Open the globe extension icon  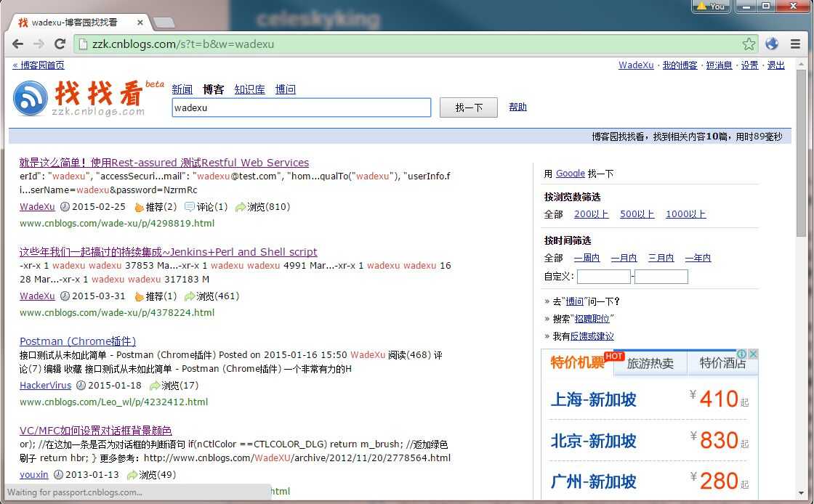tap(772, 44)
